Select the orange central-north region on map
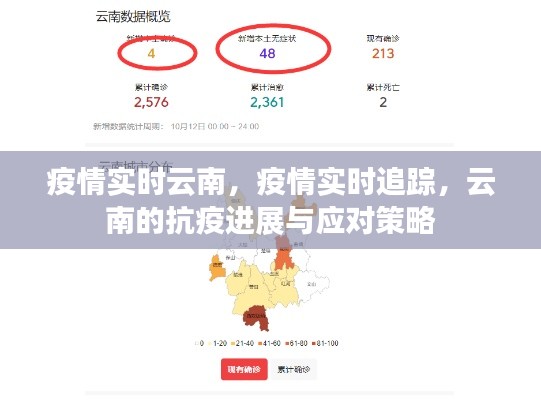541x400 pixels. click(x=284, y=259)
